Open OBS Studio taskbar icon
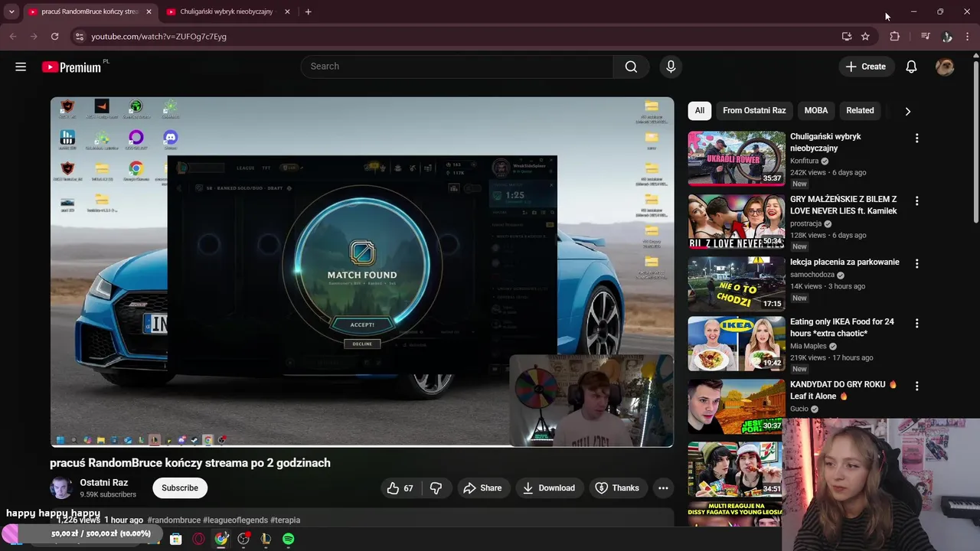The height and width of the screenshot is (551, 980). [243, 539]
